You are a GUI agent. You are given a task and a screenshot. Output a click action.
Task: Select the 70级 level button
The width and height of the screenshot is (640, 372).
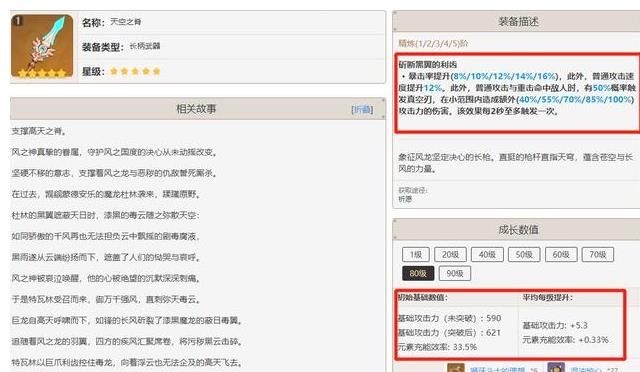pyautogui.click(x=598, y=254)
